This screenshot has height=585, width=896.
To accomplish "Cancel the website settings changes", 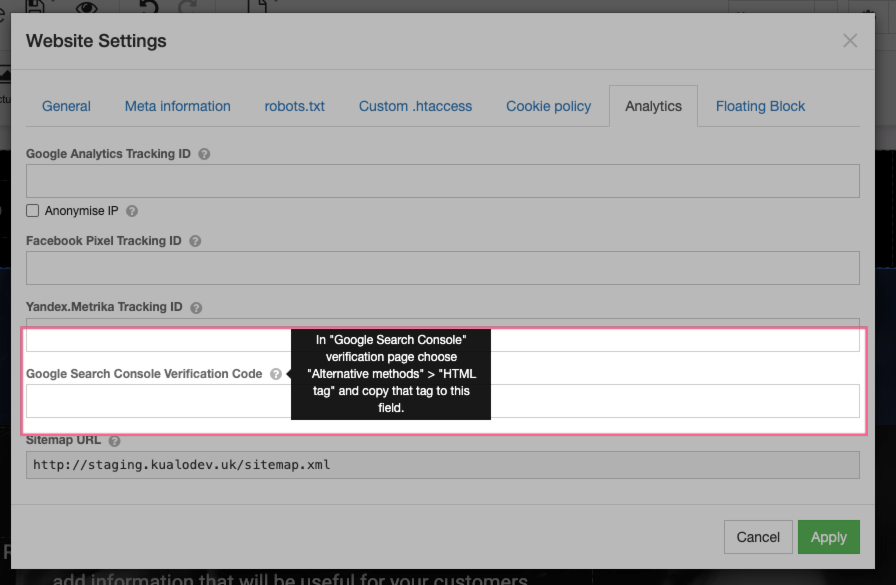I will 758,537.
